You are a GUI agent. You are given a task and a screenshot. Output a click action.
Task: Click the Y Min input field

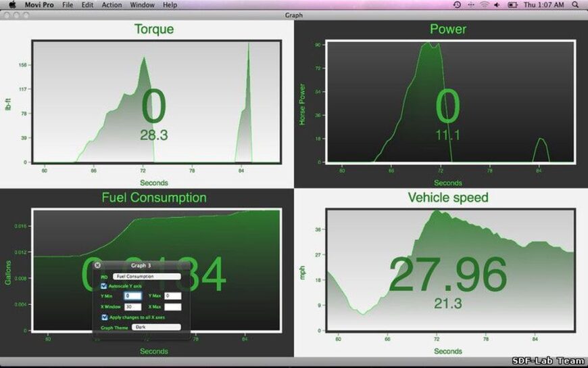(132, 296)
